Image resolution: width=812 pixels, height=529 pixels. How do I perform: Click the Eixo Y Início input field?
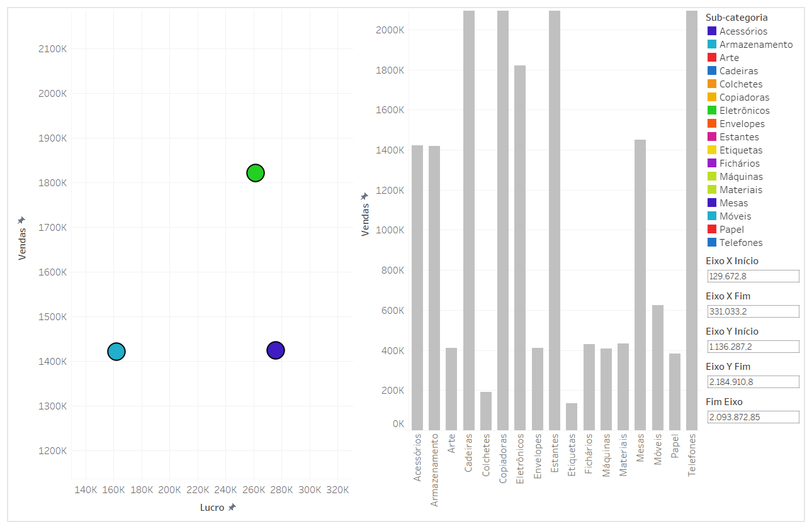tap(753, 347)
